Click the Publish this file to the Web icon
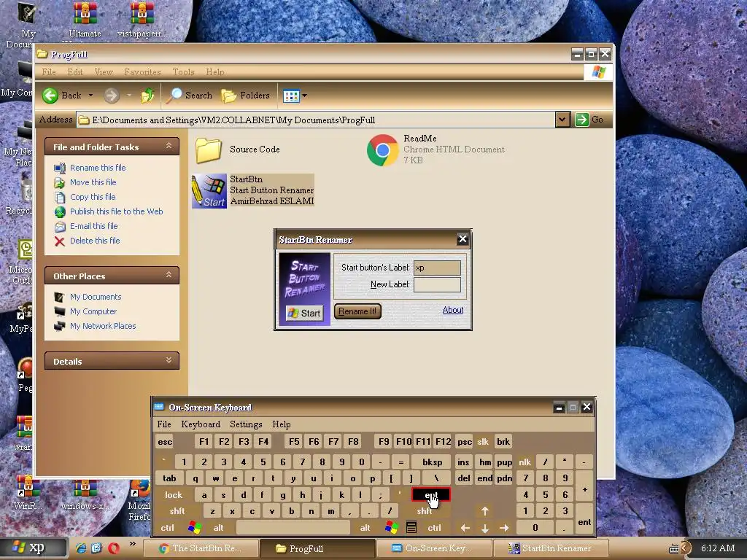The width and height of the screenshot is (747, 560). (x=60, y=212)
